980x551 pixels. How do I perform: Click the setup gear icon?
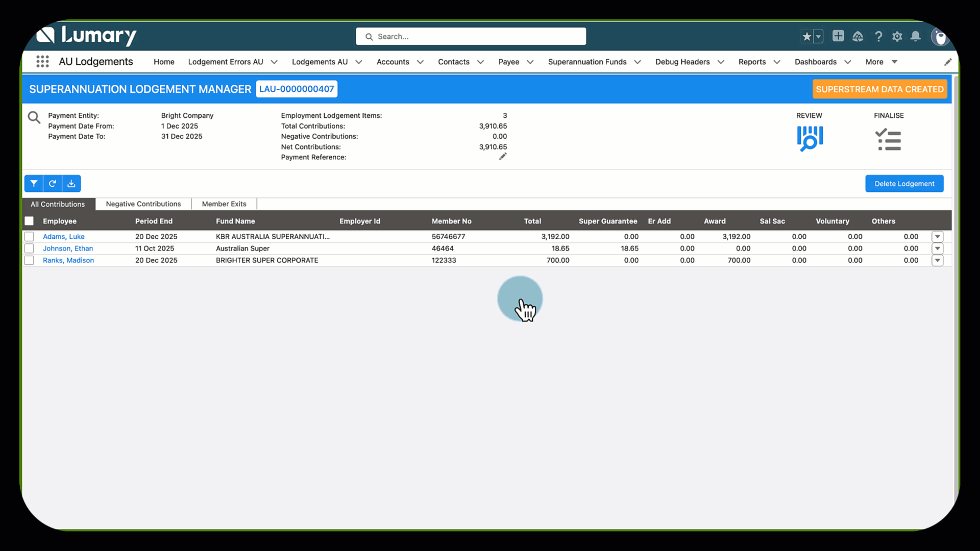click(x=897, y=36)
